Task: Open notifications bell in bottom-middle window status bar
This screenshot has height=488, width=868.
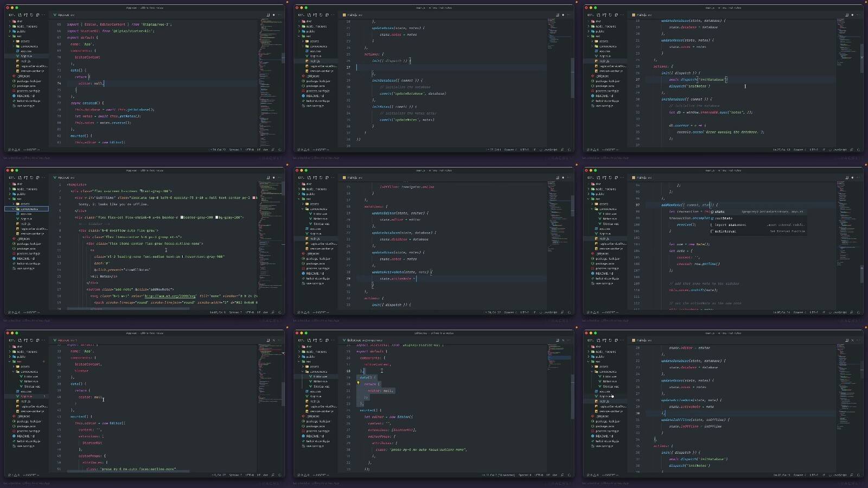Action: pyautogui.click(x=569, y=475)
